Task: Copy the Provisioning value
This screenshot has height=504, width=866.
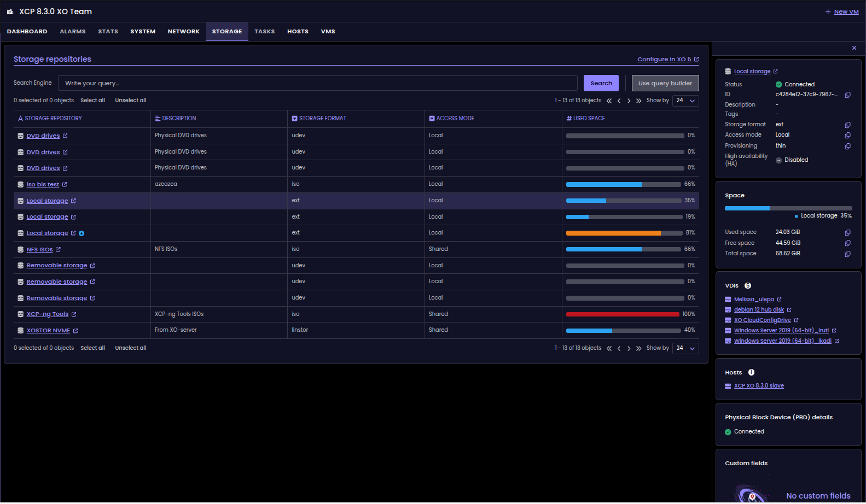Action: (847, 146)
